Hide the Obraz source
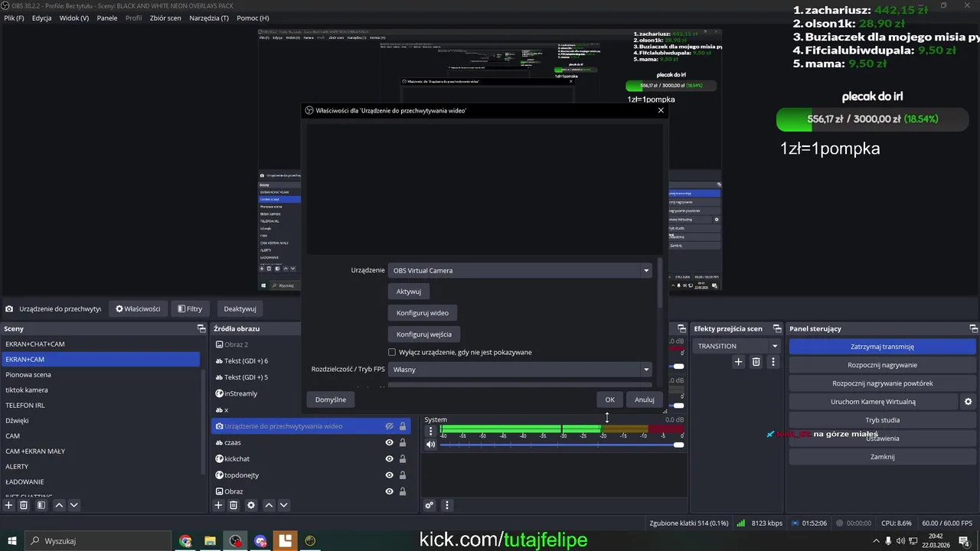The image size is (980, 551). (x=389, y=491)
